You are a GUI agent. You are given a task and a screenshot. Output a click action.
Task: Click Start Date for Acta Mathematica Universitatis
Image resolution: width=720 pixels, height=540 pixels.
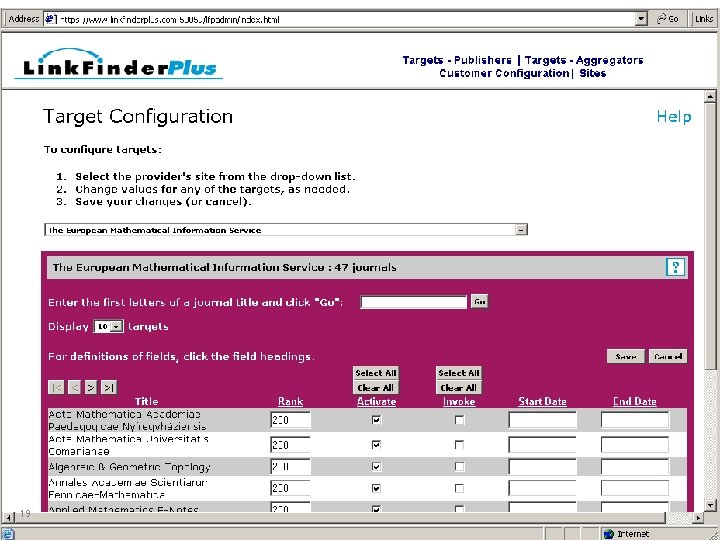tap(542, 444)
